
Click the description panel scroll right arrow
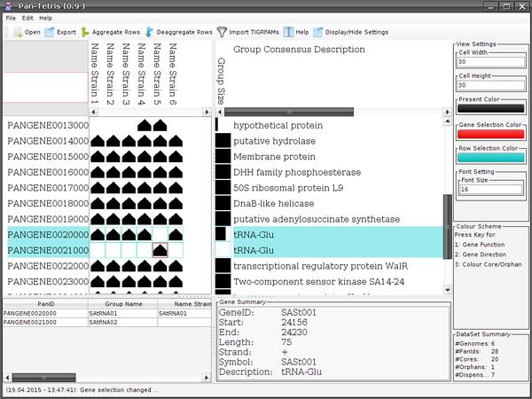(x=448, y=112)
